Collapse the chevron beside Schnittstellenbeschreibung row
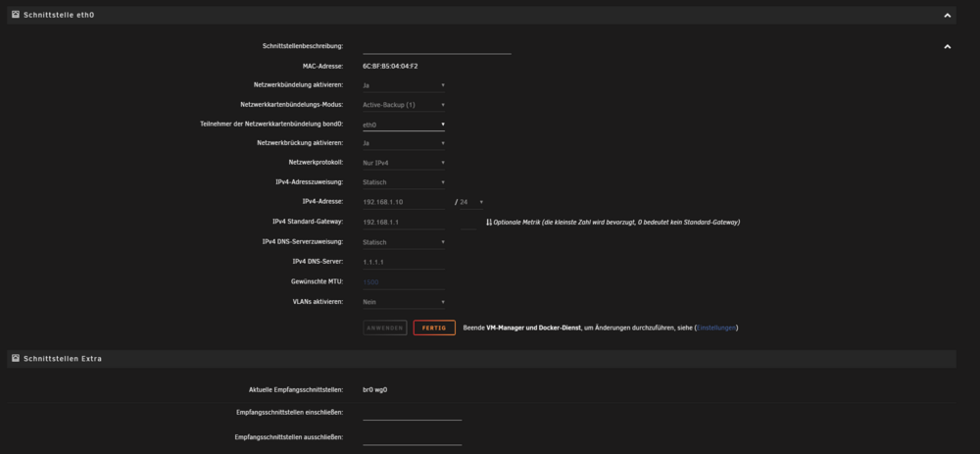Viewport: 980px width, 454px height. tap(948, 46)
